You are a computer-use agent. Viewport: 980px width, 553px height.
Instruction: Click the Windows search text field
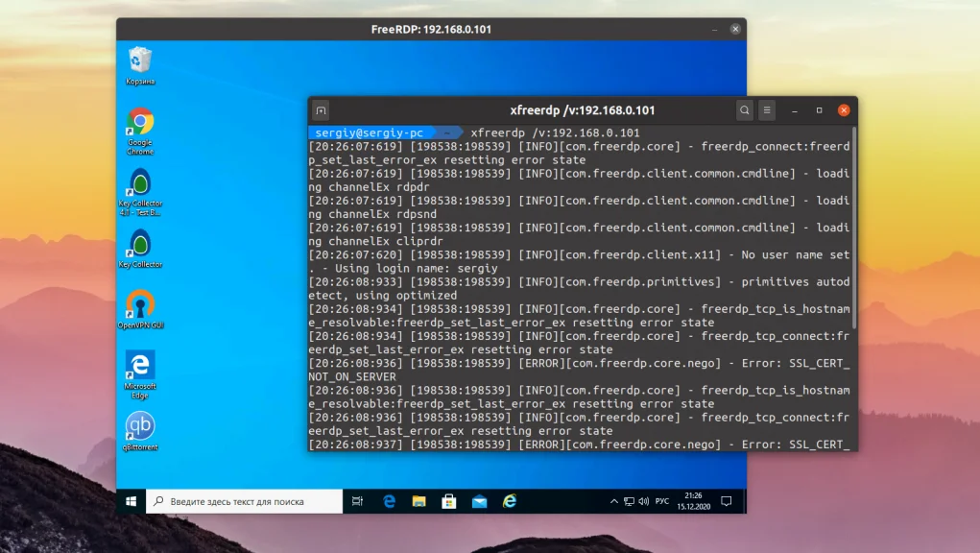pos(240,500)
